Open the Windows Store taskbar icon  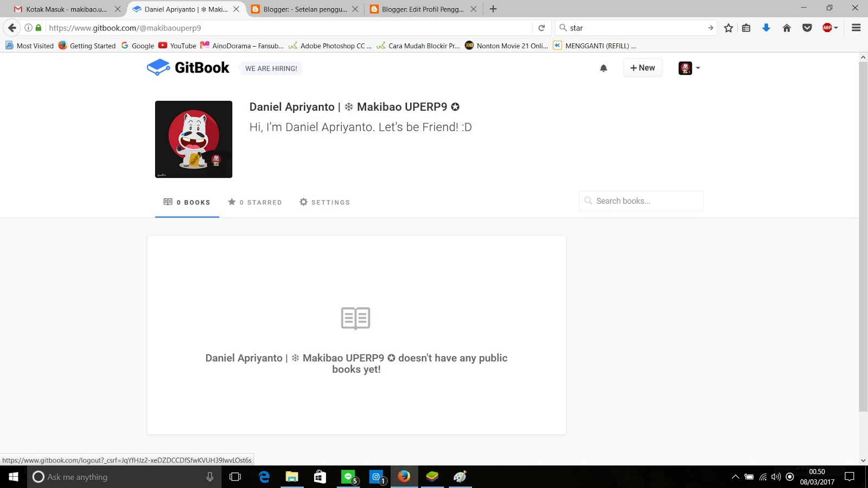point(320,477)
